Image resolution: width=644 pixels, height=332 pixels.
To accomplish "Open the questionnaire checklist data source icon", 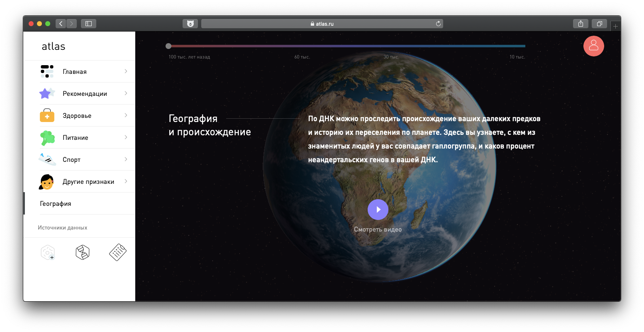I will click(117, 252).
